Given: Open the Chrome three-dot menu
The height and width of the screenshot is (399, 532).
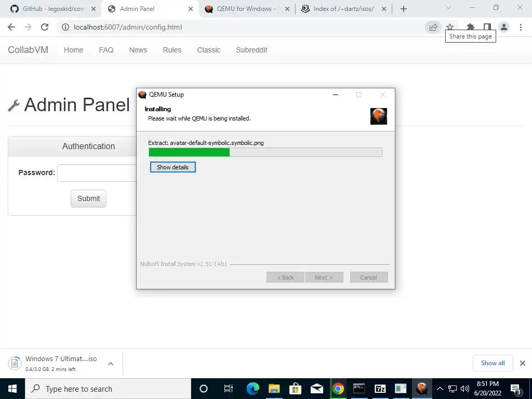Looking at the screenshot, I should pyautogui.click(x=521, y=27).
